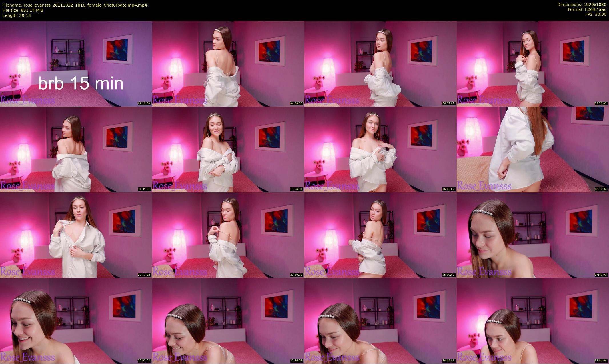
Task: Click the 'Dimensions: 1920x1080' text
Action: coord(582,5)
